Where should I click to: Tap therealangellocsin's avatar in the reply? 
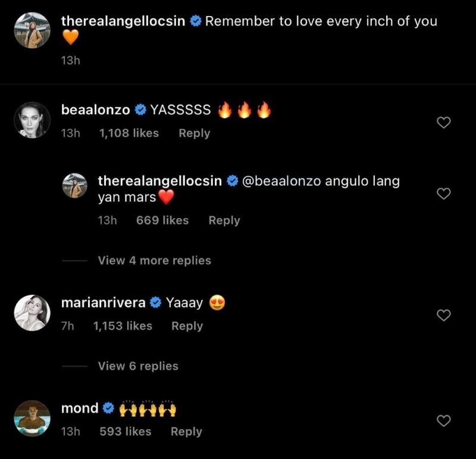(x=75, y=186)
